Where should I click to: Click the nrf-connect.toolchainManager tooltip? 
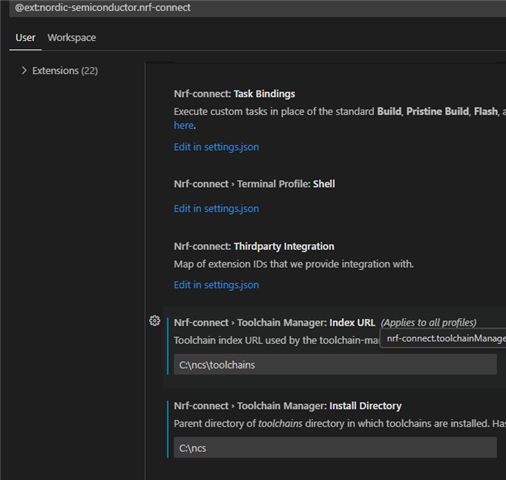point(443,338)
